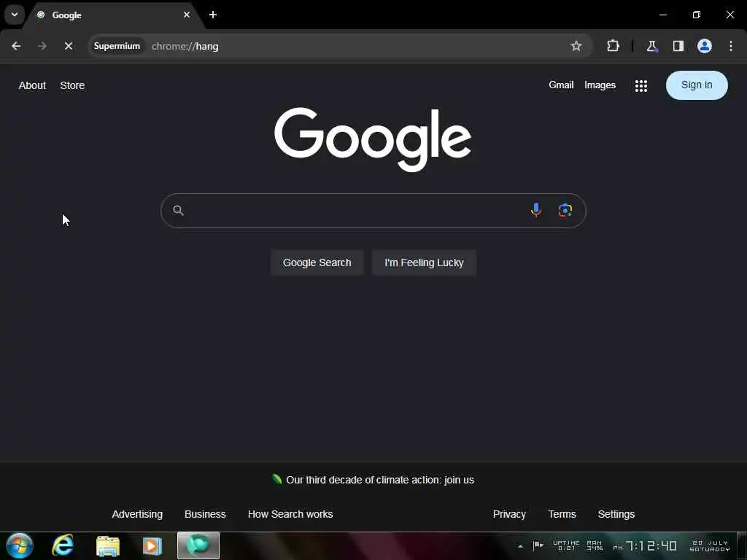Open the Action Center flag icon
The width and height of the screenshot is (747, 560).
click(x=538, y=545)
